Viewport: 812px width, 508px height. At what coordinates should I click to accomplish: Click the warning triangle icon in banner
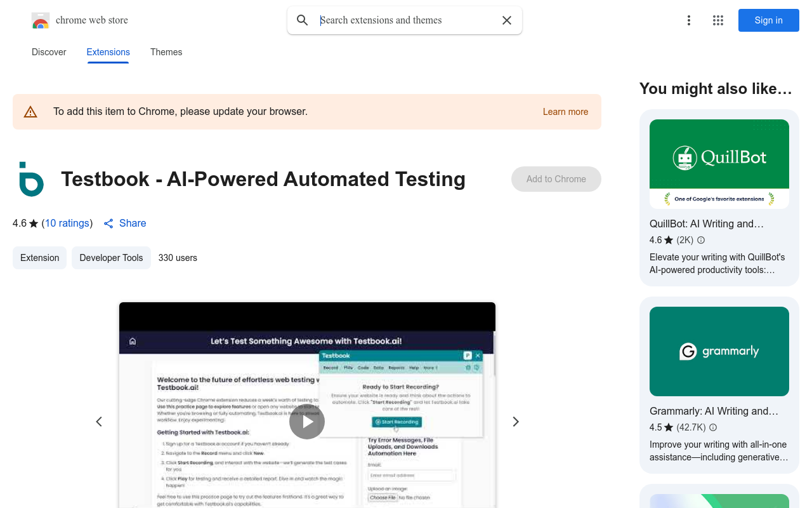click(30, 112)
